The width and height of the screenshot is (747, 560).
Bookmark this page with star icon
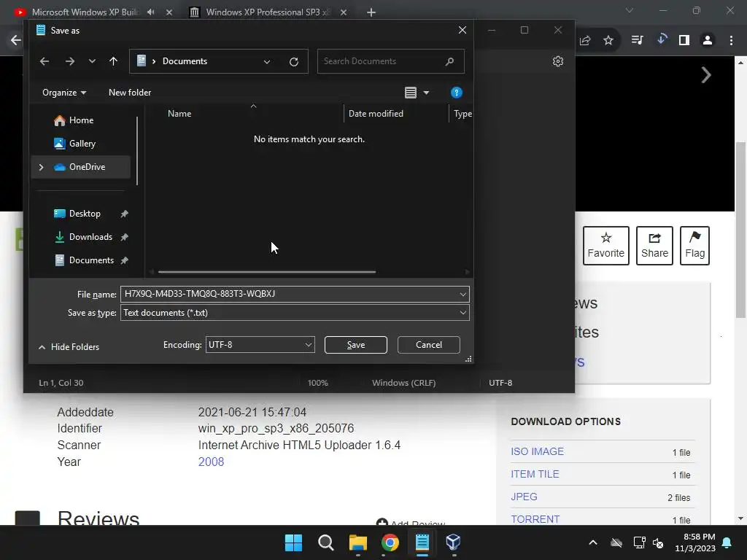point(608,41)
